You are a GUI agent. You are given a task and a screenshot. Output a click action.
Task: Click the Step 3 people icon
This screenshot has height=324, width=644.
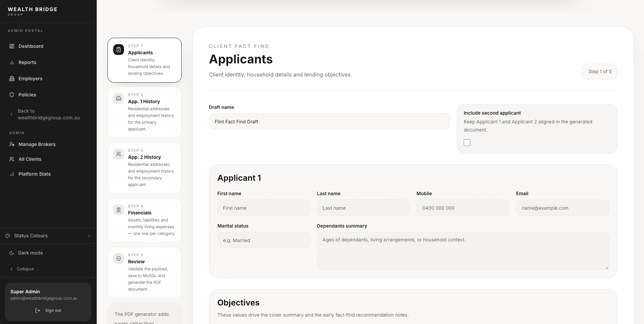(119, 154)
